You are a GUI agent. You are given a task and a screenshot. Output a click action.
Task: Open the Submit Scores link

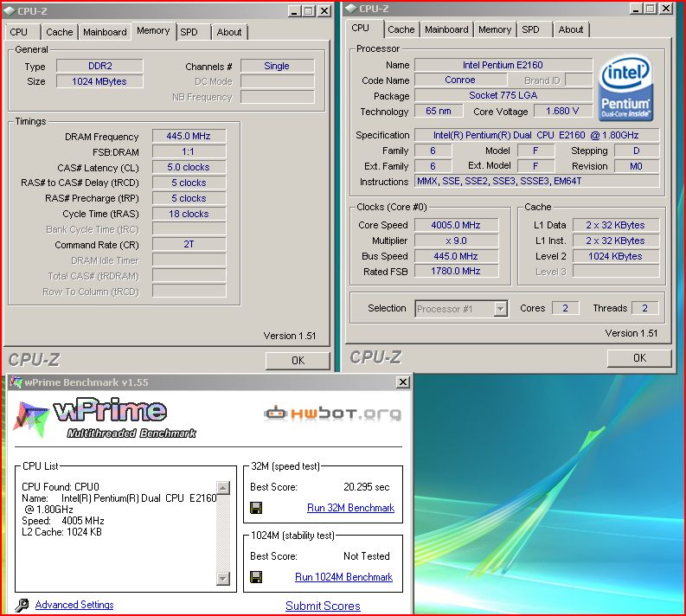323,606
